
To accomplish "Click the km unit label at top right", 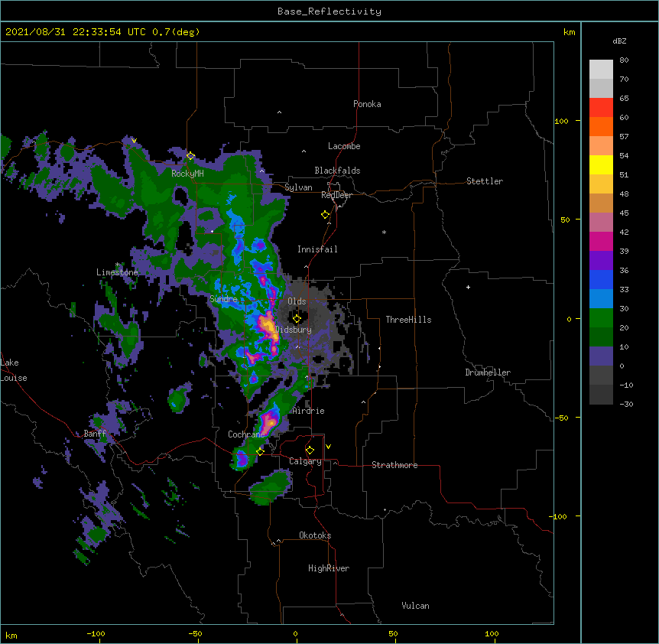I will coord(569,32).
